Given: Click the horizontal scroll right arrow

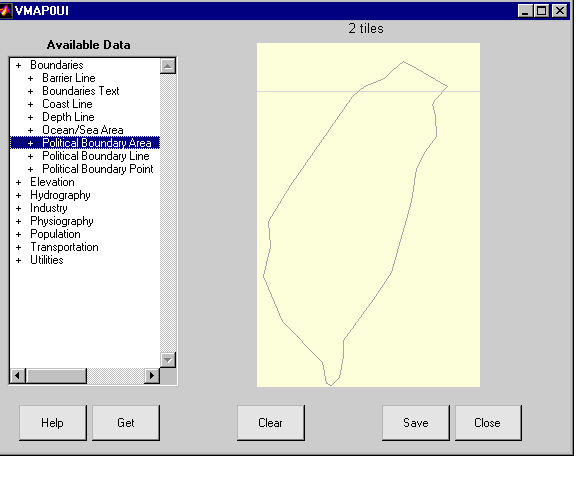Looking at the screenshot, I should point(152,376).
